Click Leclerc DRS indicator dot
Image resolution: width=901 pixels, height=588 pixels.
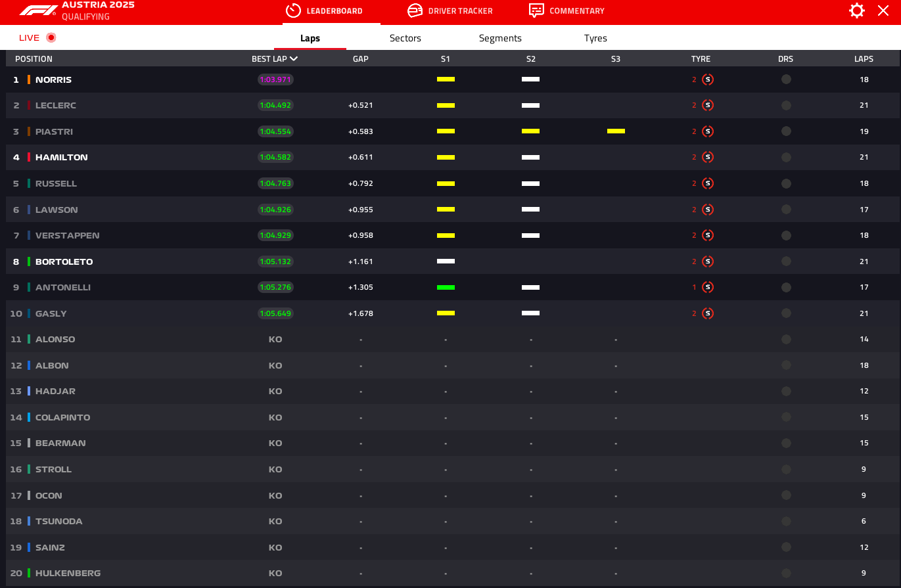point(786,105)
